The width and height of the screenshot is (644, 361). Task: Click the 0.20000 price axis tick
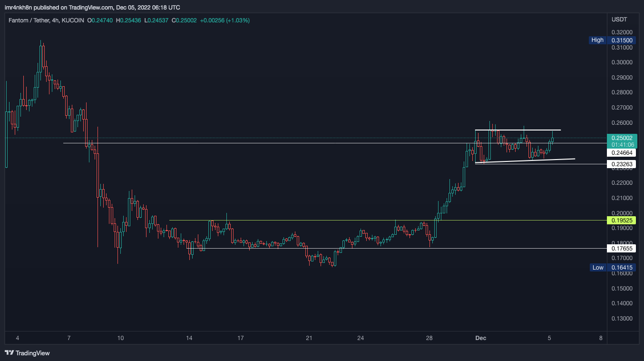tap(622, 213)
